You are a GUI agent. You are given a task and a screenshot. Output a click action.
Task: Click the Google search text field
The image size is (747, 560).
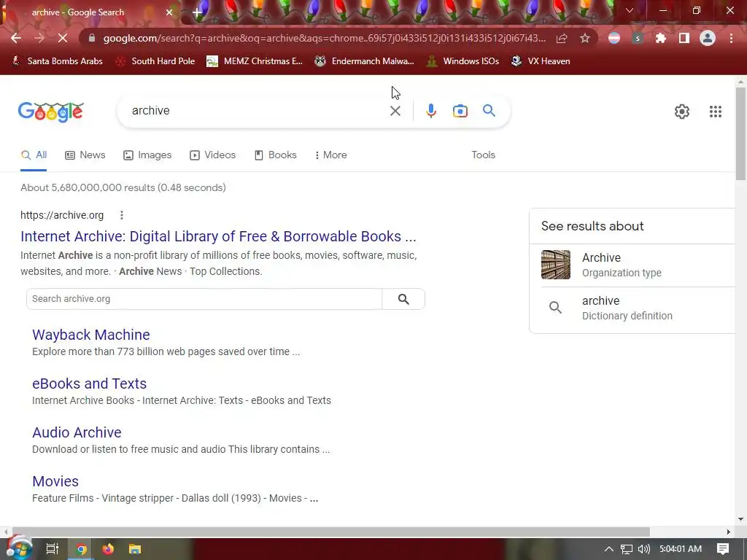(258, 111)
